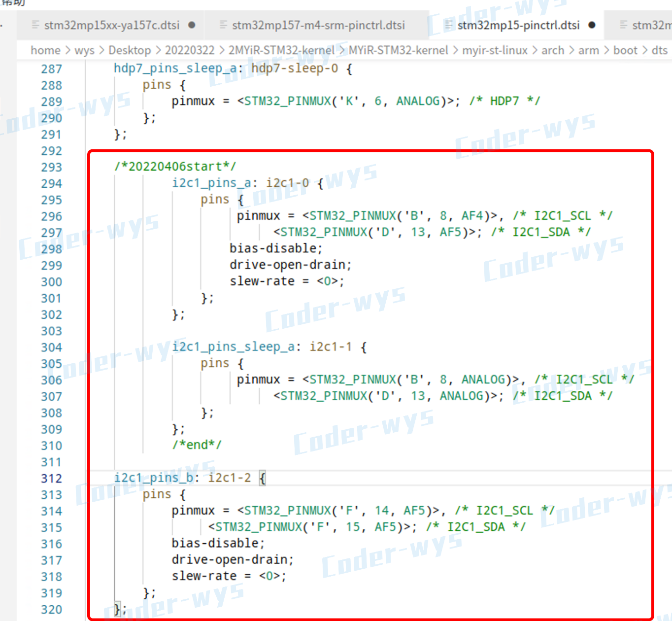Click the '/* I2C1_SDA */' comment on line 297
This screenshot has height=621, width=672.
pyautogui.click(x=541, y=232)
